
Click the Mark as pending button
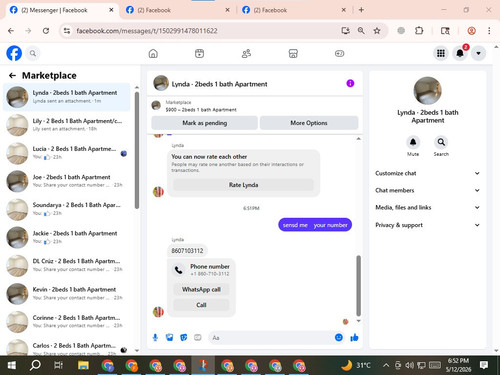(204, 123)
